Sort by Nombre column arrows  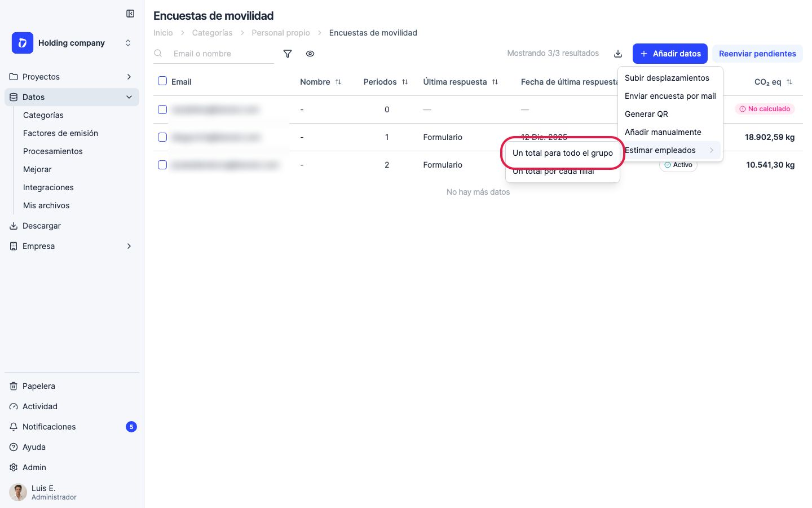338,82
